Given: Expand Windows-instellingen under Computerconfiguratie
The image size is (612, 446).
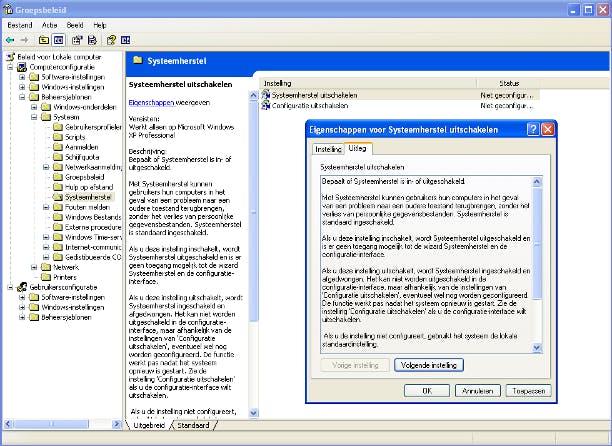Looking at the screenshot, I should [22, 87].
